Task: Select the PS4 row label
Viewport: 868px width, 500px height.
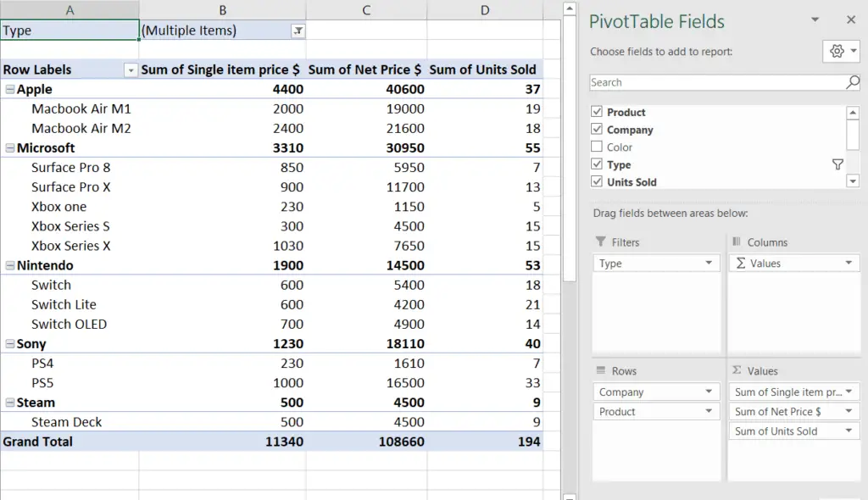Action: [42, 364]
